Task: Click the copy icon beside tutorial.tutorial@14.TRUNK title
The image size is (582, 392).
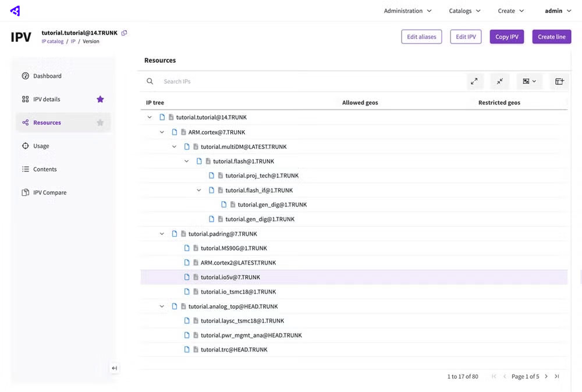Action: (123, 33)
